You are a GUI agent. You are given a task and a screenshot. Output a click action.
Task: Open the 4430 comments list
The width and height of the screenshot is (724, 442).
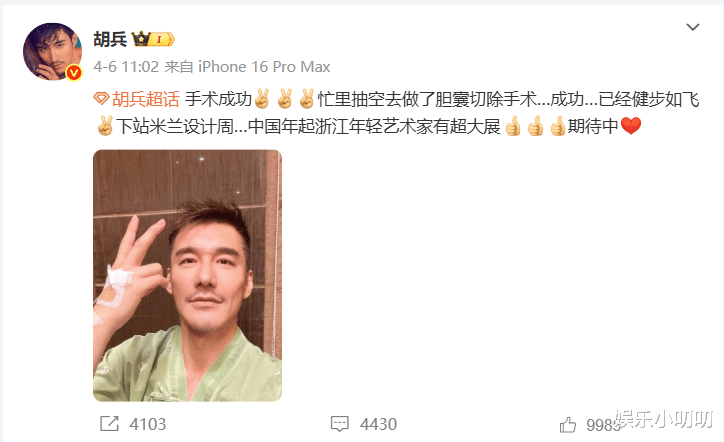click(378, 424)
